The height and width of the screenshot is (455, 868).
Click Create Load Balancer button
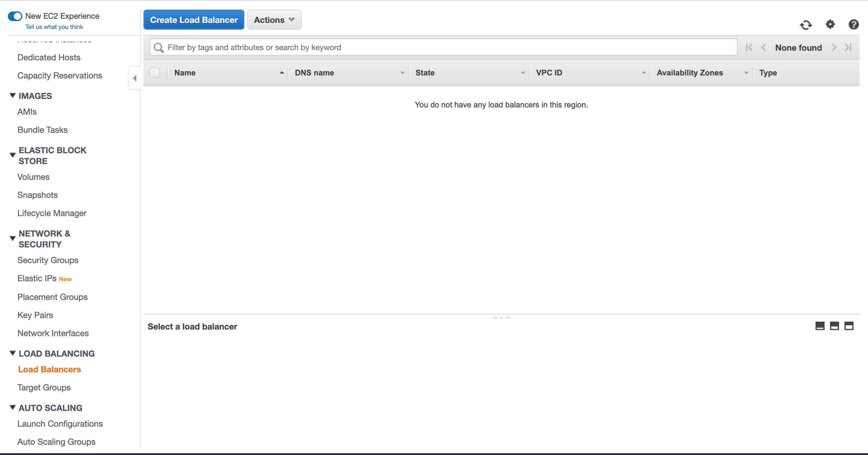point(194,20)
